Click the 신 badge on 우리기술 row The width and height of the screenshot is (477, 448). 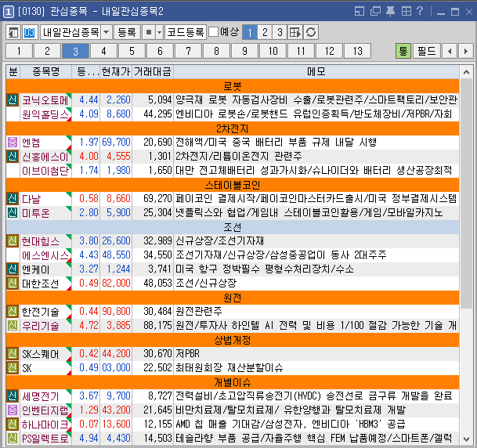point(13,326)
